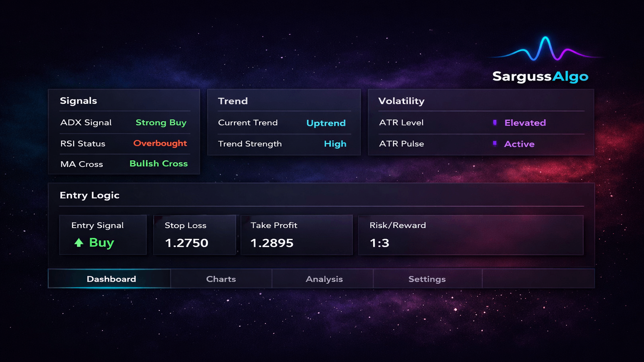Click the SargussAlgo brand name text

(540, 77)
